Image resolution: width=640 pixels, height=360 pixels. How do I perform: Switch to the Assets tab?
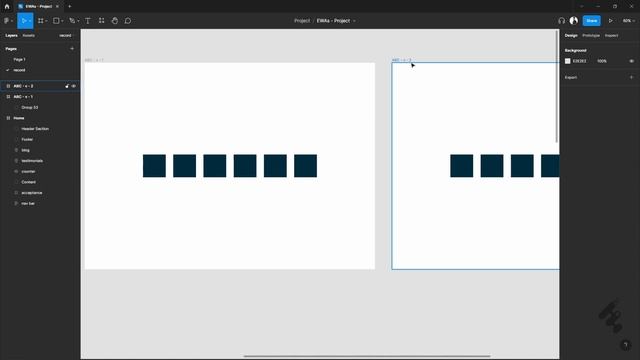pyautogui.click(x=29, y=36)
